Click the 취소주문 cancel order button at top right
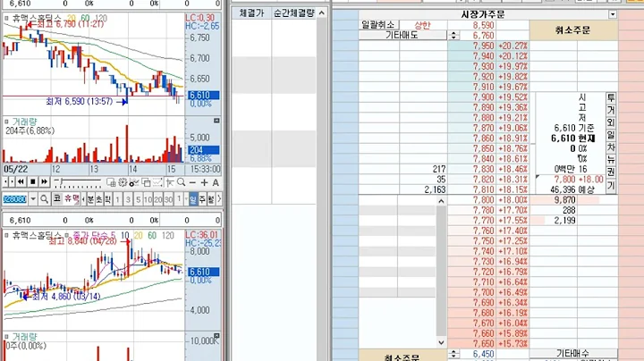The height and width of the screenshot is (361, 644). coord(573,30)
